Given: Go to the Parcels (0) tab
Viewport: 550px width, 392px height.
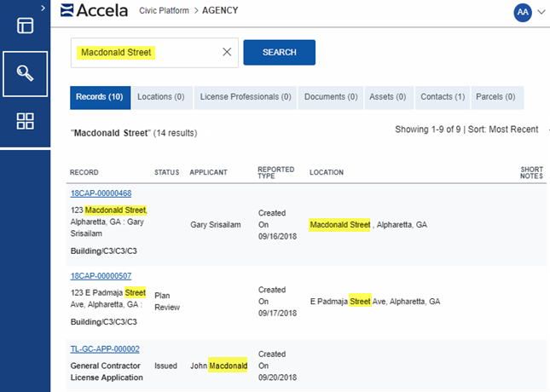Looking at the screenshot, I should point(495,97).
